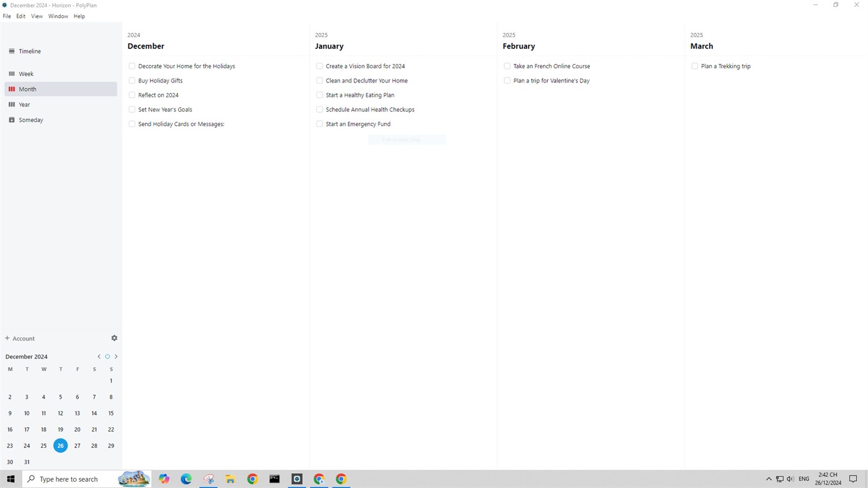This screenshot has height=488, width=868.
Task: Click the February column heading
Action: point(519,47)
